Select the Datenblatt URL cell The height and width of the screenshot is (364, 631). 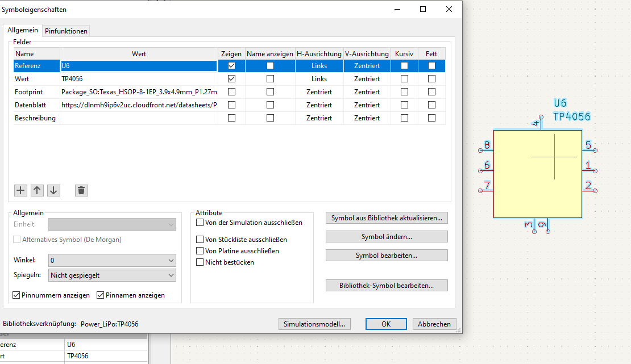pyautogui.click(x=139, y=105)
